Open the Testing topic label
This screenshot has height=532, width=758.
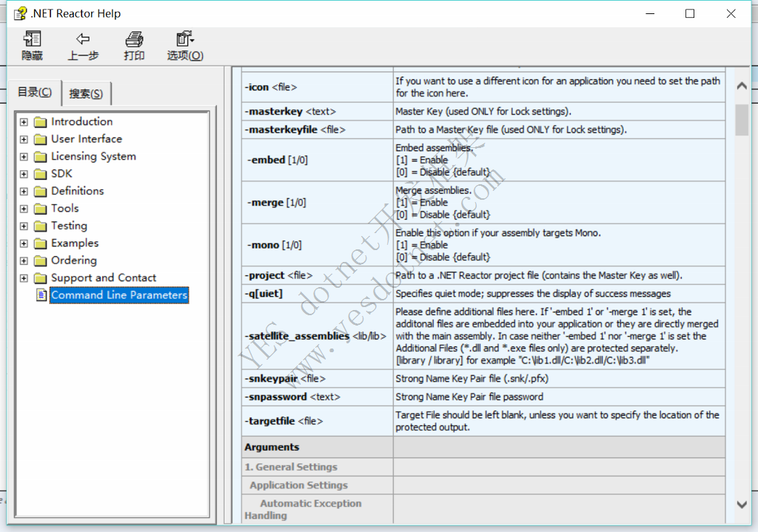(69, 226)
